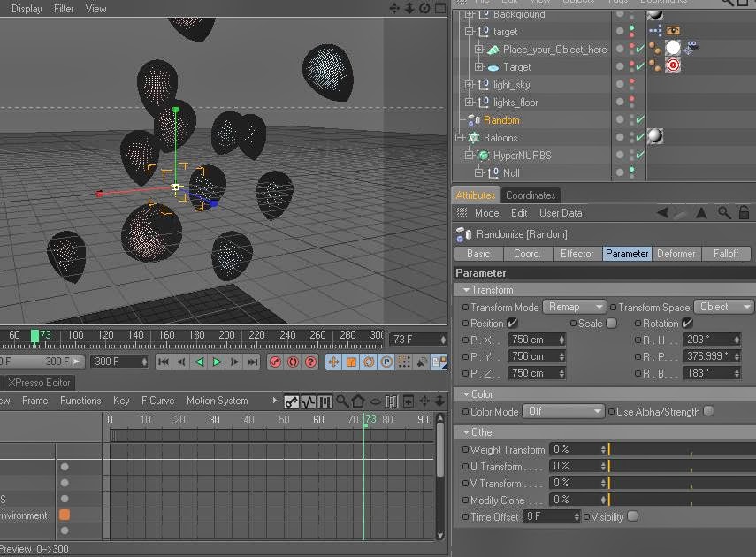Step forward one frame
The image size is (756, 557).
235,362
